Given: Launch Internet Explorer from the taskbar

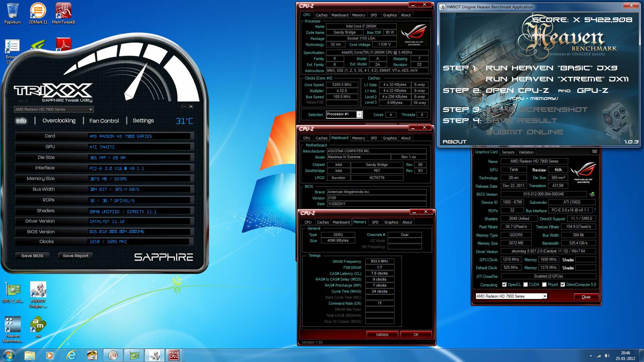Looking at the screenshot, I should [x=71, y=355].
